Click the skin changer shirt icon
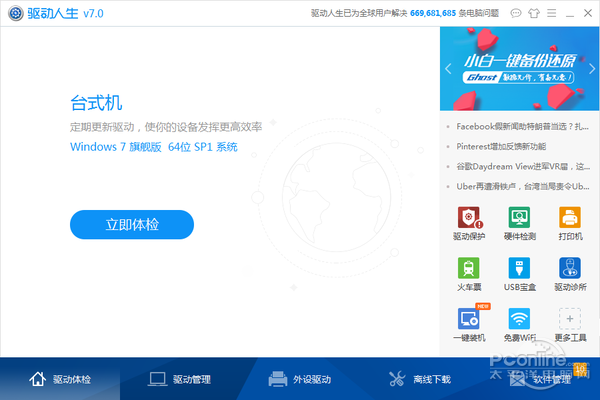Viewport: 600px width, 400px height. click(x=533, y=13)
